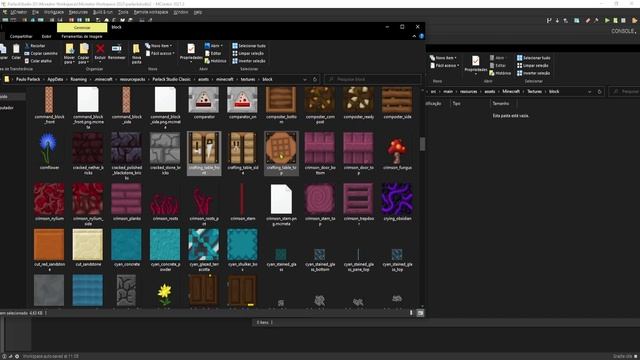Click Colar clipboard icon in the ribbon
640x360 pixels.
pyautogui.click(x=16, y=49)
